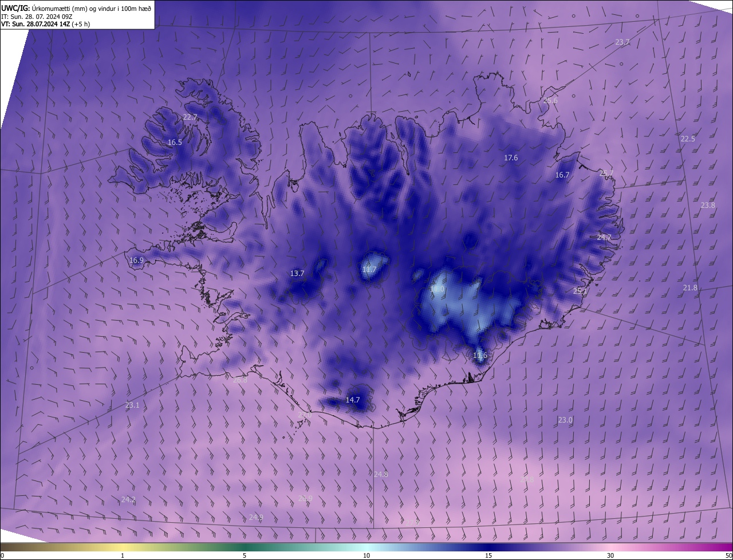This screenshot has width=733, height=560.
Task: Click the 26.9 value label
Action: (305, 498)
